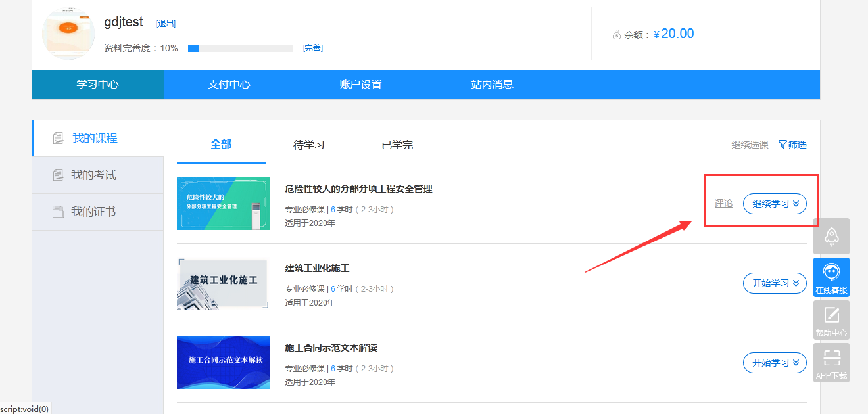
Task: Click the APP download scan icon
Action: [831, 359]
